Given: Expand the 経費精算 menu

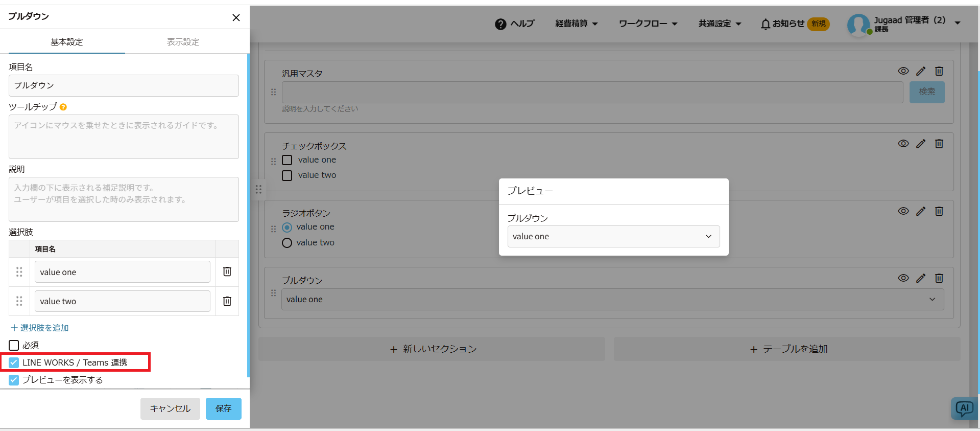Looking at the screenshot, I should pyautogui.click(x=576, y=24).
